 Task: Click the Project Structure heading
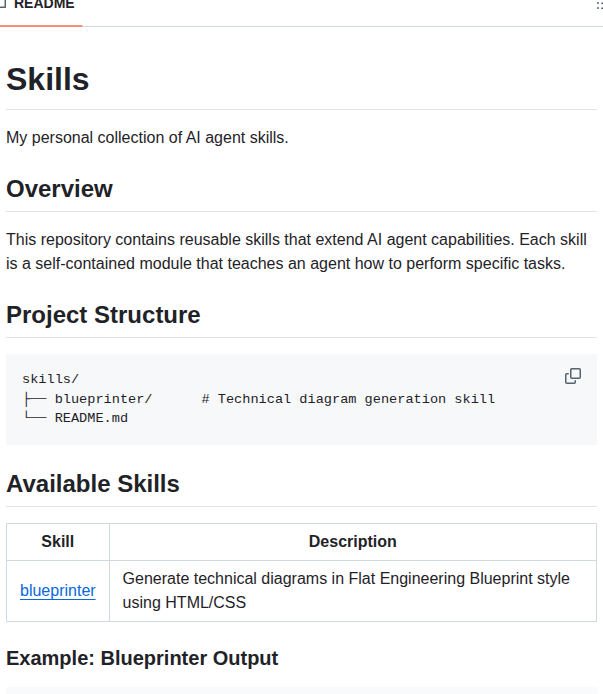103,315
